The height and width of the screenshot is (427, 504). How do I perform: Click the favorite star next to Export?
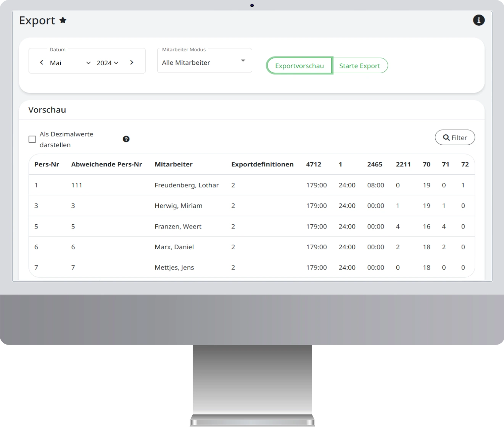click(x=63, y=20)
